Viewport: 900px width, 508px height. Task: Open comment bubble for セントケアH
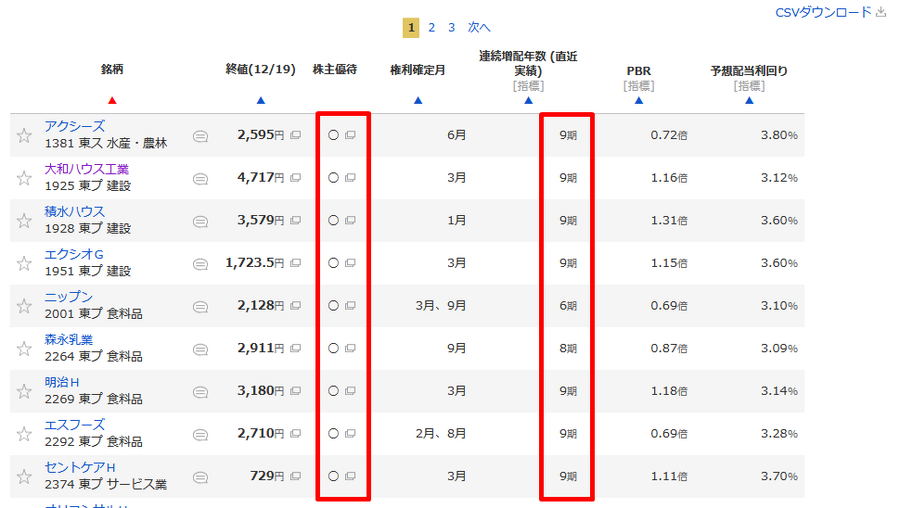(200, 478)
